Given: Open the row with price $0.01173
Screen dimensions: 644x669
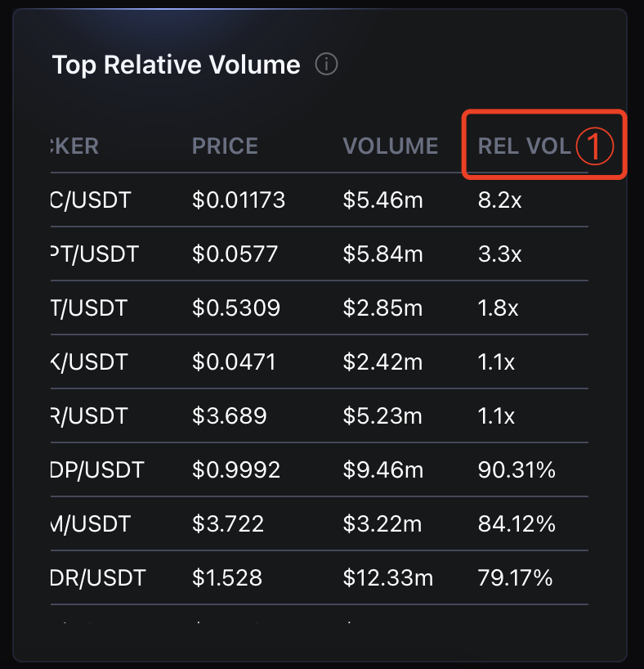Looking at the screenshot, I should [x=319, y=200].
